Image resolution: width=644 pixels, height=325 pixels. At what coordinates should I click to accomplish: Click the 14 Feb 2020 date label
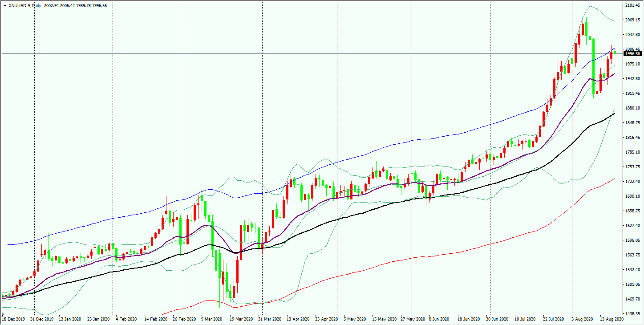(x=156, y=320)
